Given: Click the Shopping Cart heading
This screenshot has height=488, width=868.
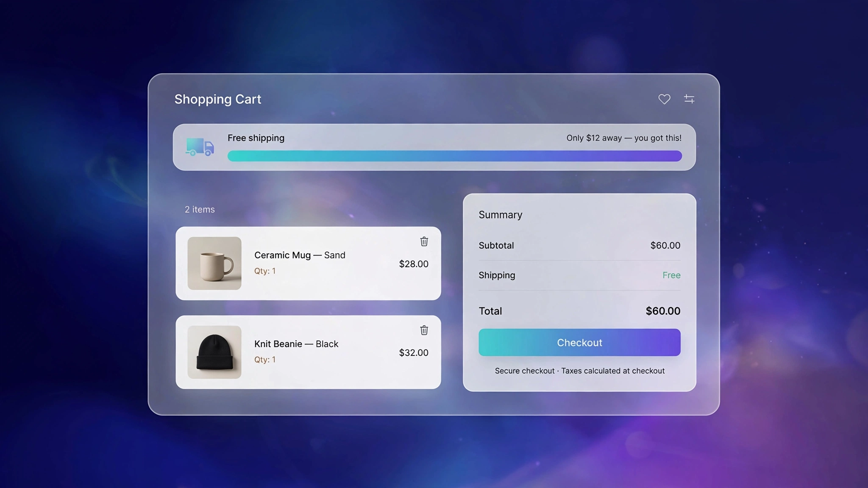Looking at the screenshot, I should pos(218,100).
